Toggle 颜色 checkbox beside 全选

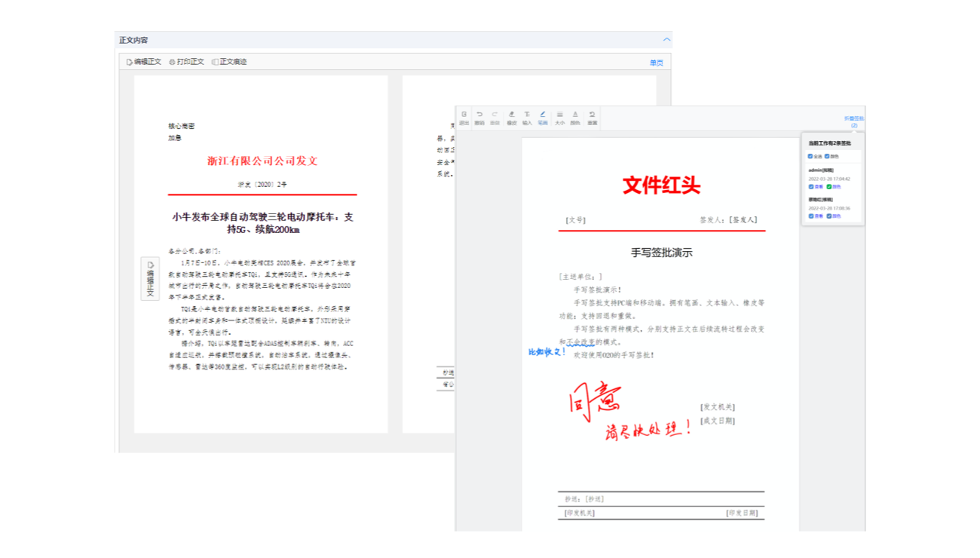pyautogui.click(x=827, y=156)
